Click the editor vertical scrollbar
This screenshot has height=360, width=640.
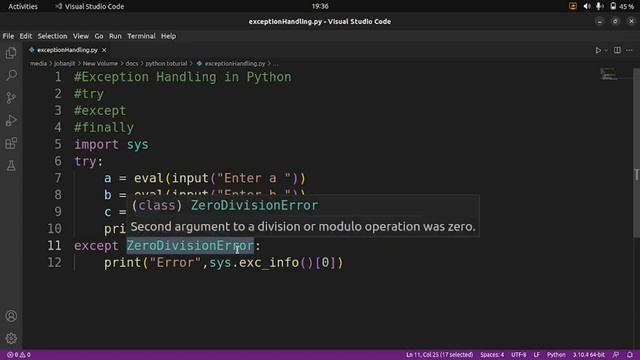pos(636,153)
